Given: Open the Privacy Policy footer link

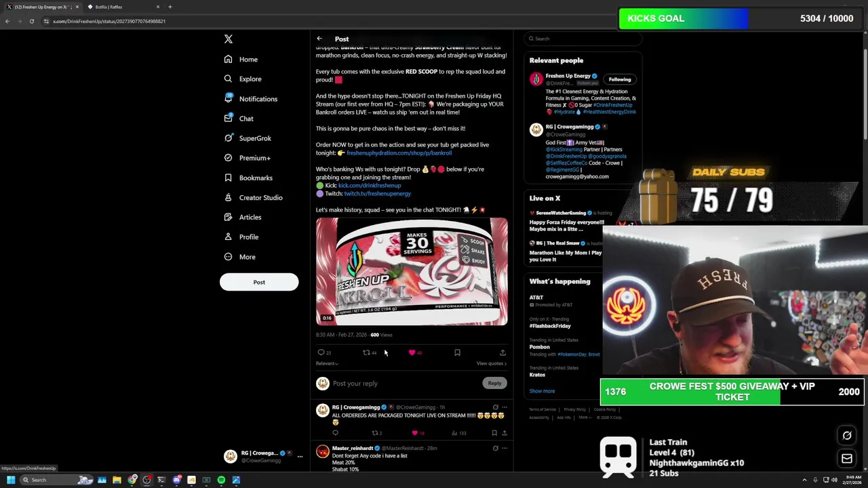Looking at the screenshot, I should pyautogui.click(x=574, y=409).
